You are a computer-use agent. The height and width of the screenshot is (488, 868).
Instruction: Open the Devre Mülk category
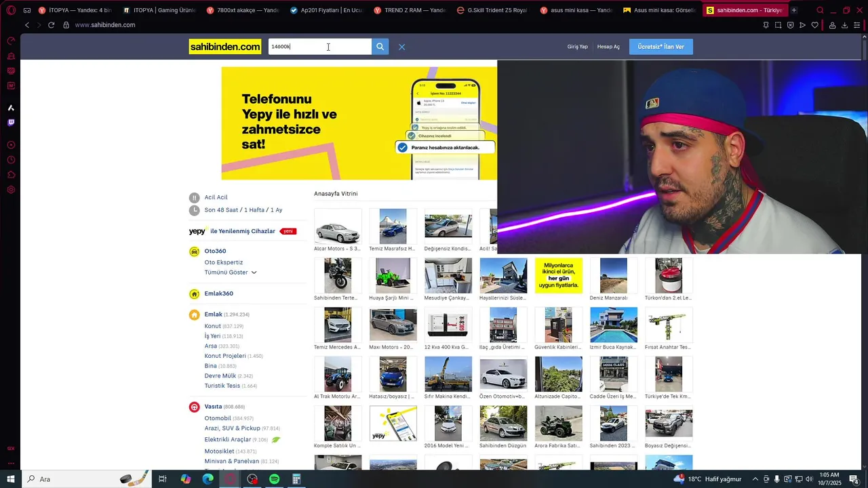220,375
